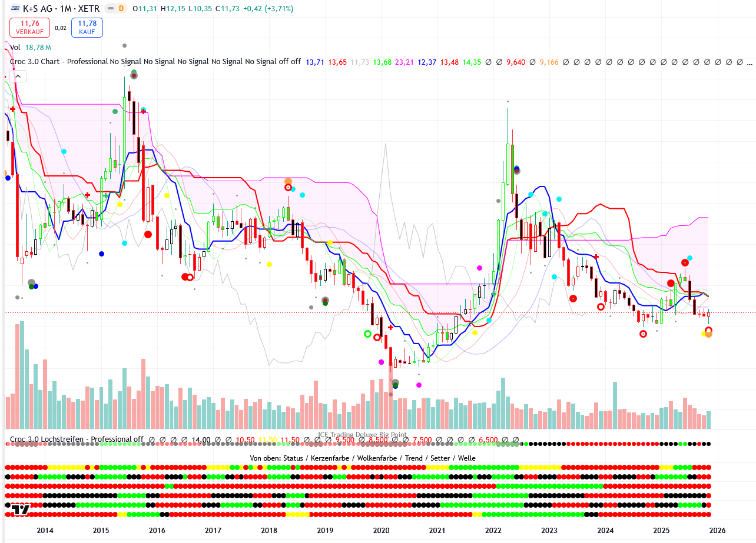Click the magenta 23,21 legend value
The image size is (756, 543).
pos(404,62)
